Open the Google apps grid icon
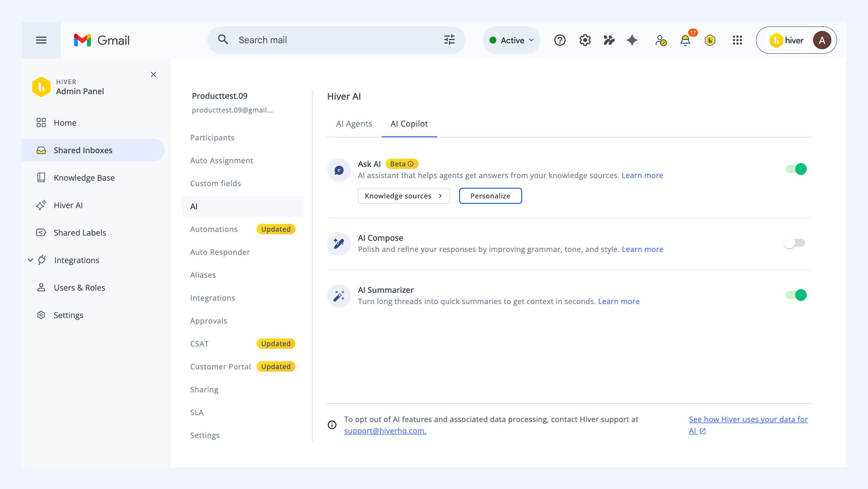The height and width of the screenshot is (489, 868). coord(737,40)
